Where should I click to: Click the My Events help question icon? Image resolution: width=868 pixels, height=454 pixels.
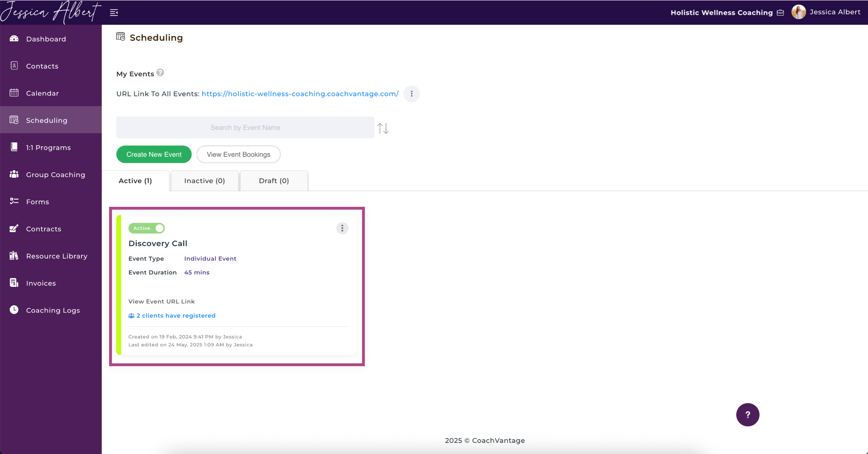pyautogui.click(x=160, y=73)
